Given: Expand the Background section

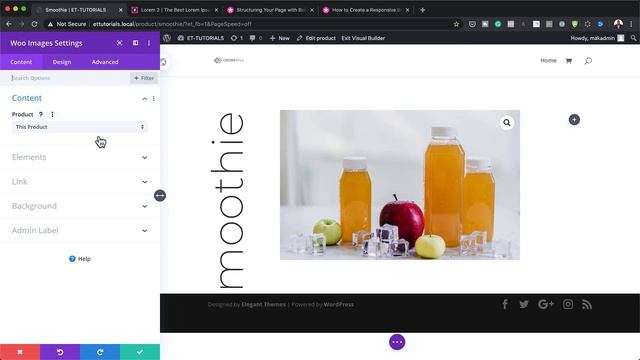Looking at the screenshot, I should (x=80, y=206).
